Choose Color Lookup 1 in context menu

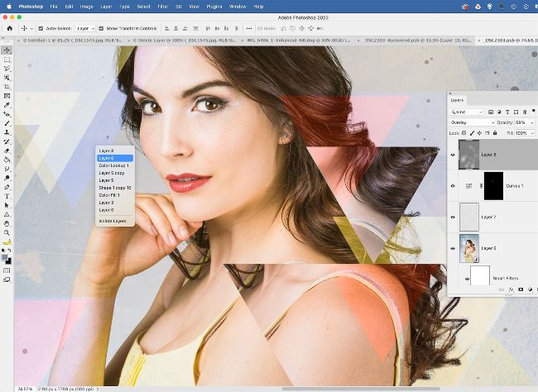(x=113, y=165)
